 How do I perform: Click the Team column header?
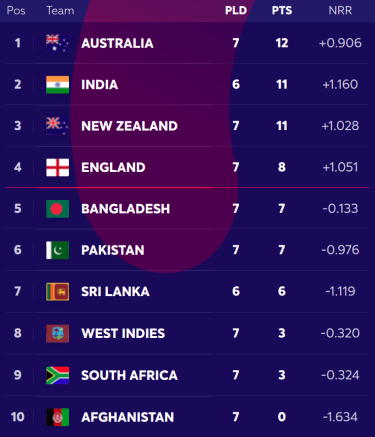coord(60,10)
